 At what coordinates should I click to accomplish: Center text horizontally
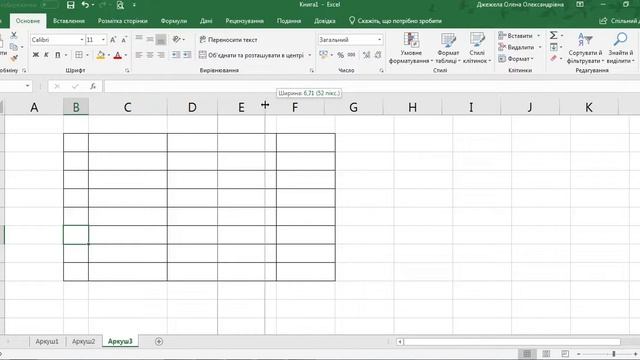(150, 55)
